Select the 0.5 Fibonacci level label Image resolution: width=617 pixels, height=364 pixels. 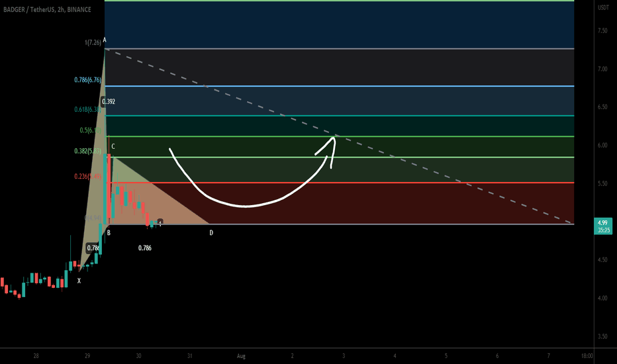click(91, 130)
